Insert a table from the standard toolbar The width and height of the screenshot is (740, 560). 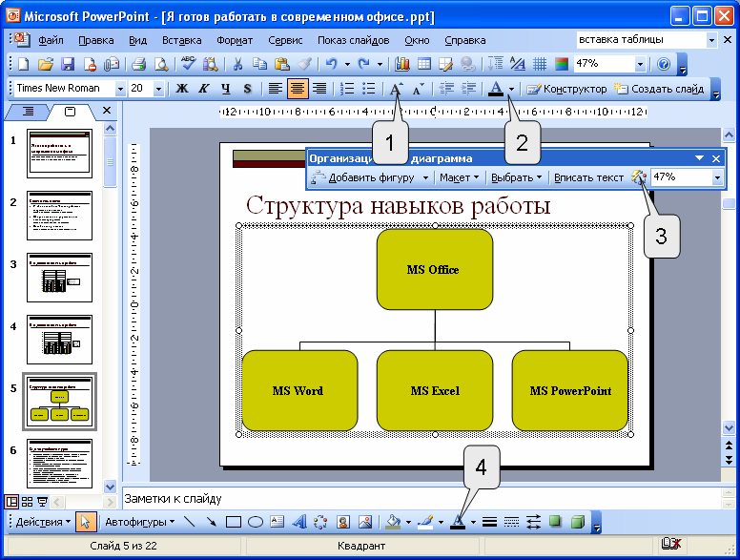(x=424, y=64)
